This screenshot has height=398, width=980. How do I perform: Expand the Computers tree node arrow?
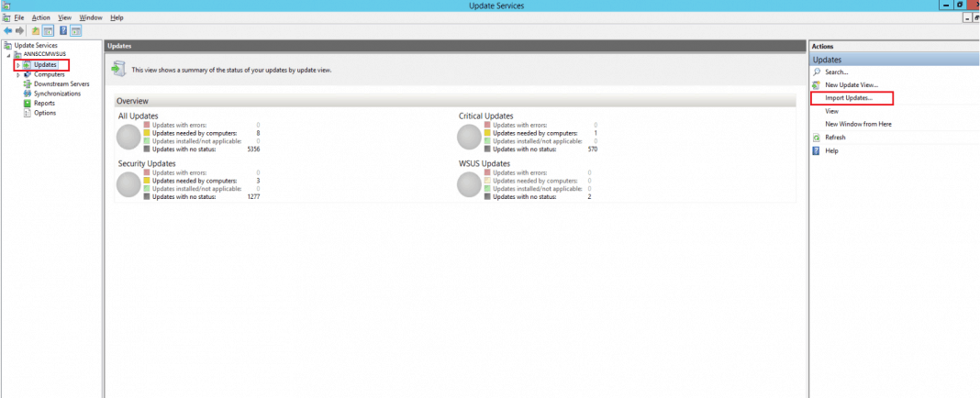tap(17, 74)
